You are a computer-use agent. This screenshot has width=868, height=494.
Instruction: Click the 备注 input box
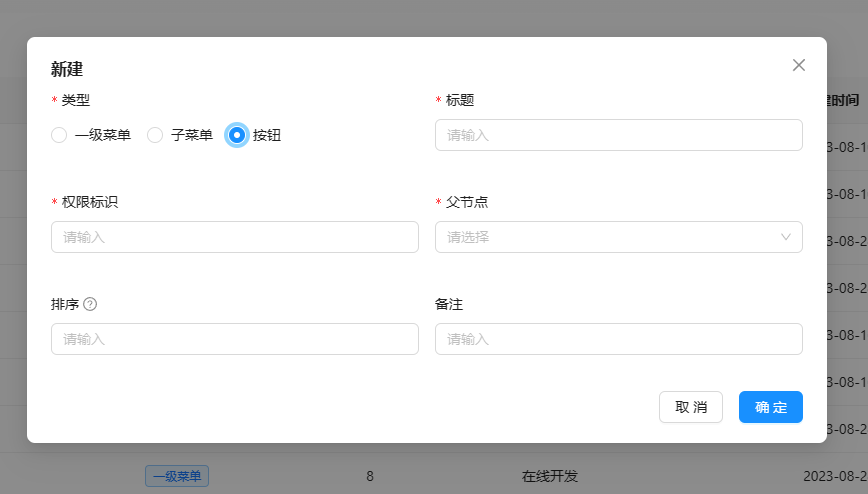coord(618,339)
